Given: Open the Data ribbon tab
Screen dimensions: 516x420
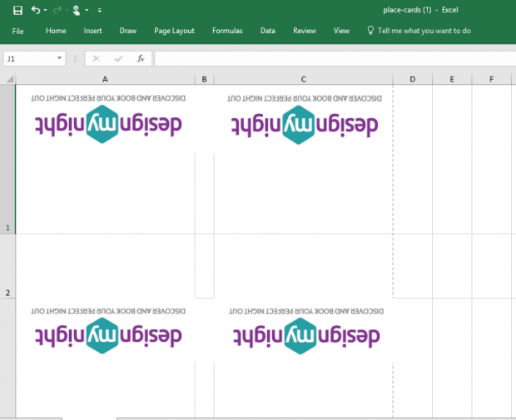Looking at the screenshot, I should point(267,31).
